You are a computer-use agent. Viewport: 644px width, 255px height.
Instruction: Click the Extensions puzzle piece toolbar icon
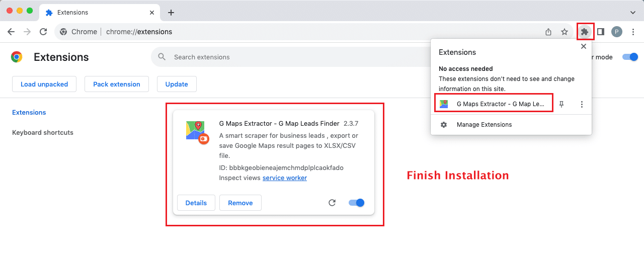[584, 32]
